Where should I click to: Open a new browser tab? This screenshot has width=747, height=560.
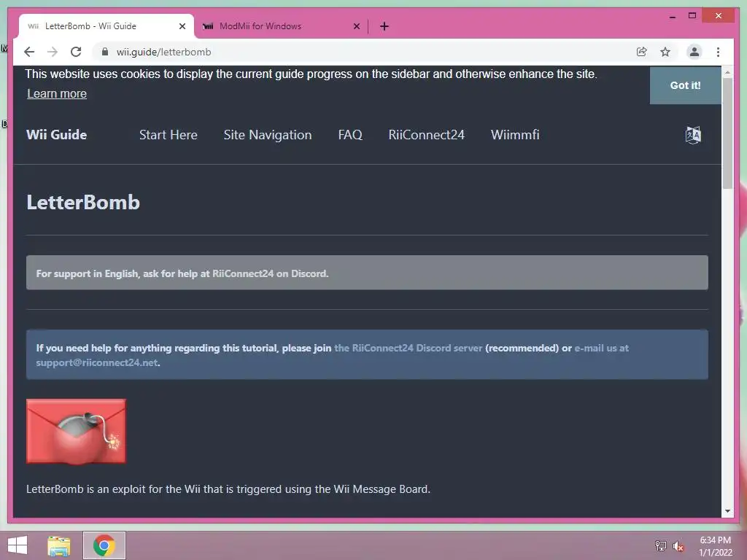[384, 26]
